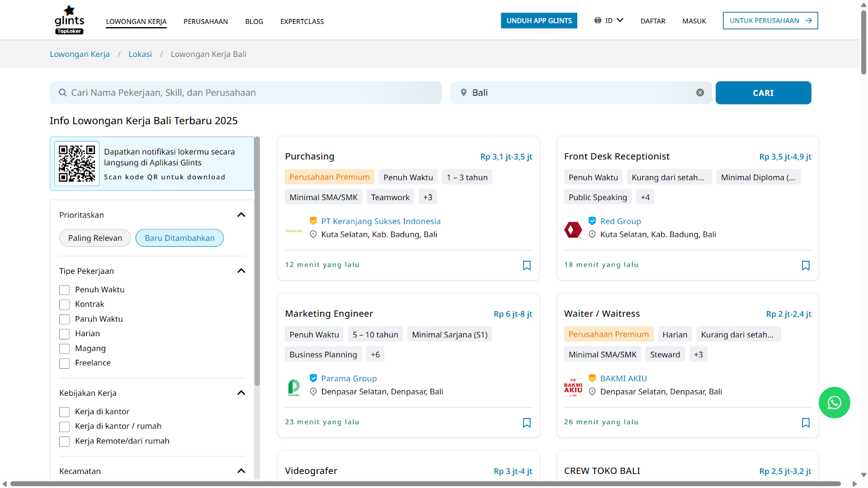Screen dimensions: 868x488
Task: Check the Kontrak job type
Action: click(65, 305)
